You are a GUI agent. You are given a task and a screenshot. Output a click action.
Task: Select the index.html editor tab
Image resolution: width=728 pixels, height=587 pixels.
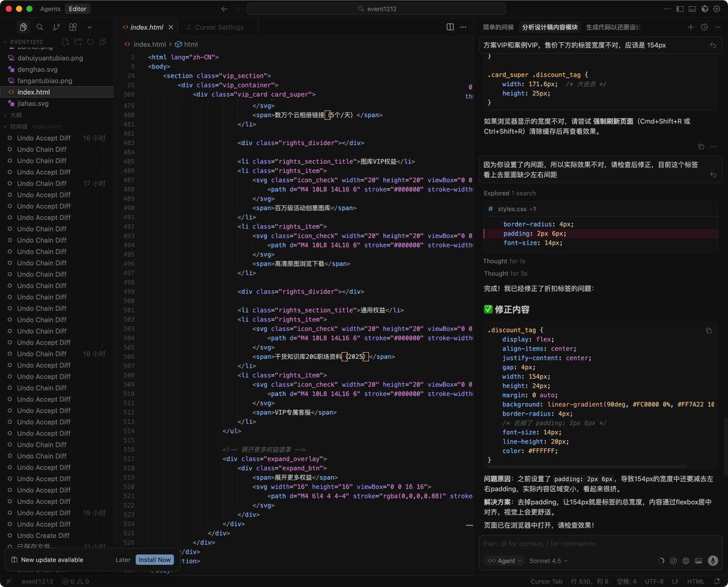click(x=146, y=27)
